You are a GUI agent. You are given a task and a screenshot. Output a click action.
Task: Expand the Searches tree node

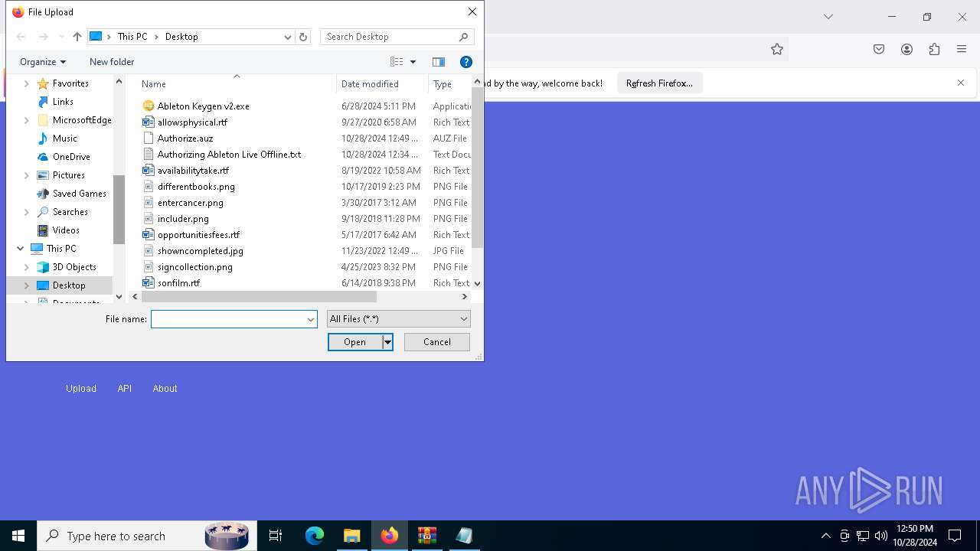pyautogui.click(x=27, y=212)
